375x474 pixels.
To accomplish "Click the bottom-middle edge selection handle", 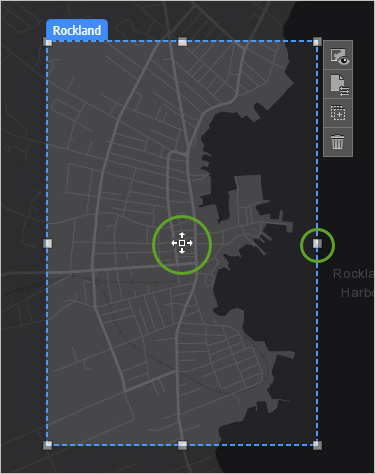I will [182, 445].
